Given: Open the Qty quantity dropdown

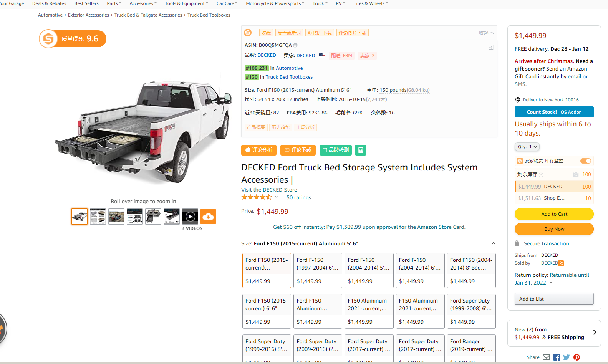Looking at the screenshot, I should (527, 147).
